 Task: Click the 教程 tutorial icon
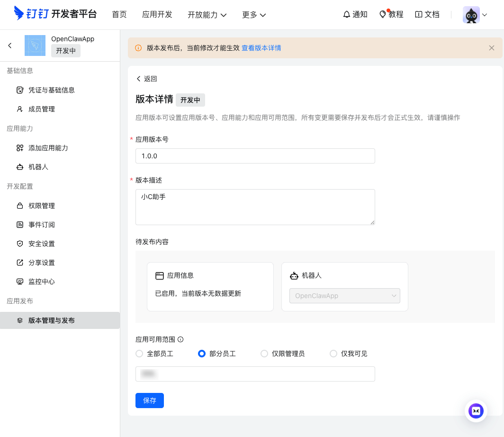pyautogui.click(x=391, y=15)
